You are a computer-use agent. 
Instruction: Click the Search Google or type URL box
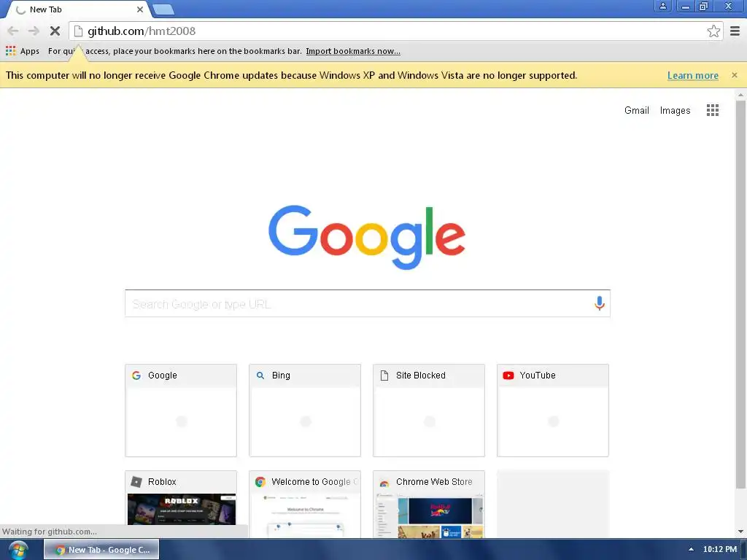[x=368, y=303]
